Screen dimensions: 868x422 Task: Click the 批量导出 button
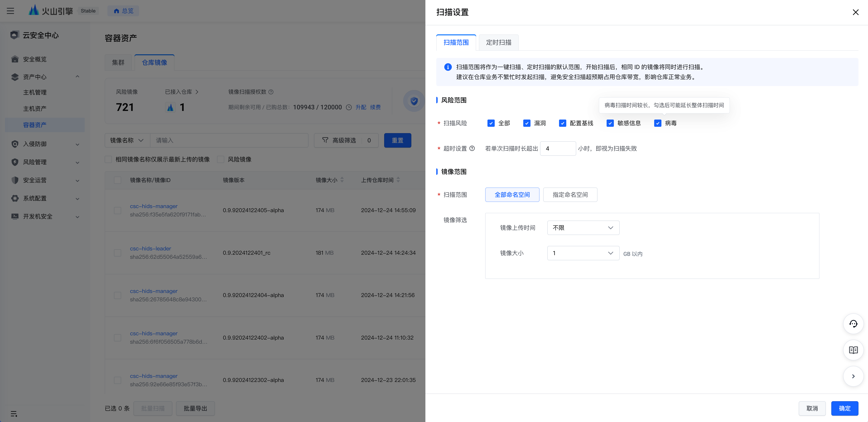pos(195,408)
